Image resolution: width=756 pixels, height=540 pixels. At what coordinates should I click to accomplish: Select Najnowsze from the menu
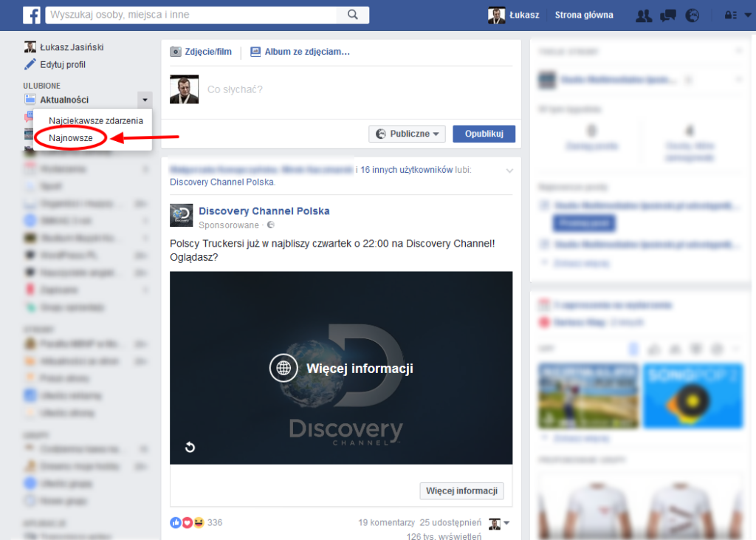coord(71,137)
